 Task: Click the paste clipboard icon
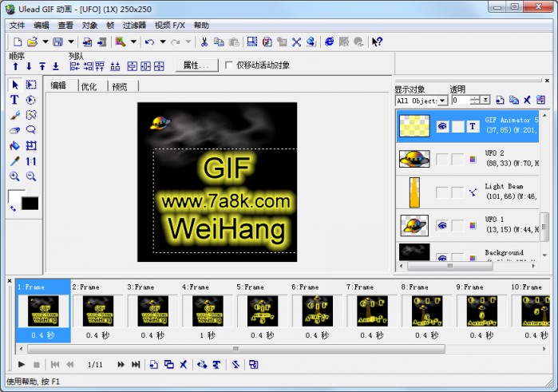234,42
